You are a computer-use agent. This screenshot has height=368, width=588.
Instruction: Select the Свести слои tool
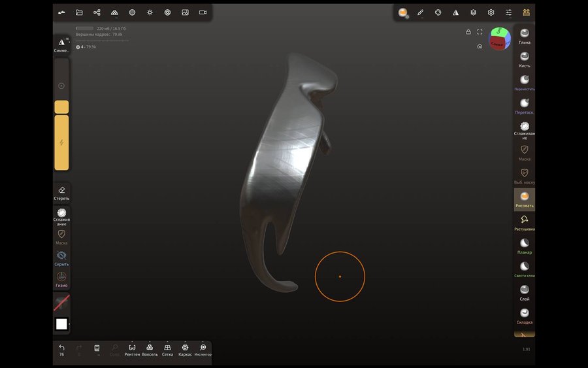click(524, 269)
